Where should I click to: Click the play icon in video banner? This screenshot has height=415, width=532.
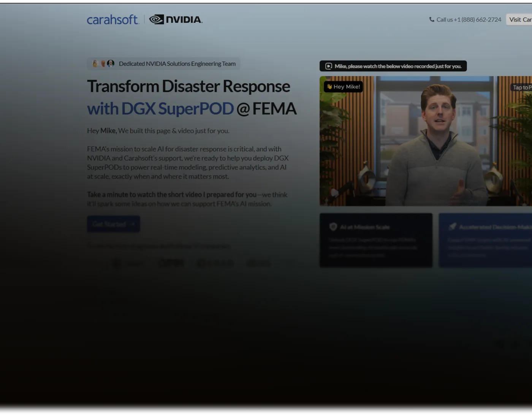click(329, 66)
